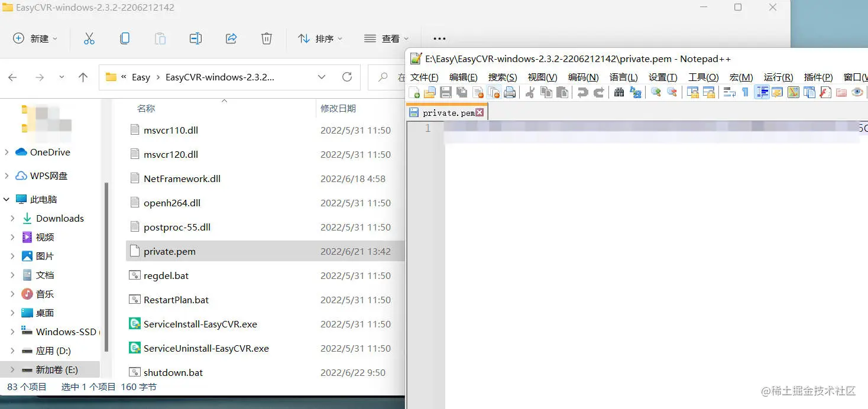Screen dimensions: 868x409
Task: Click the Copy icon in Notepad++ toolbar
Action: 546,92
